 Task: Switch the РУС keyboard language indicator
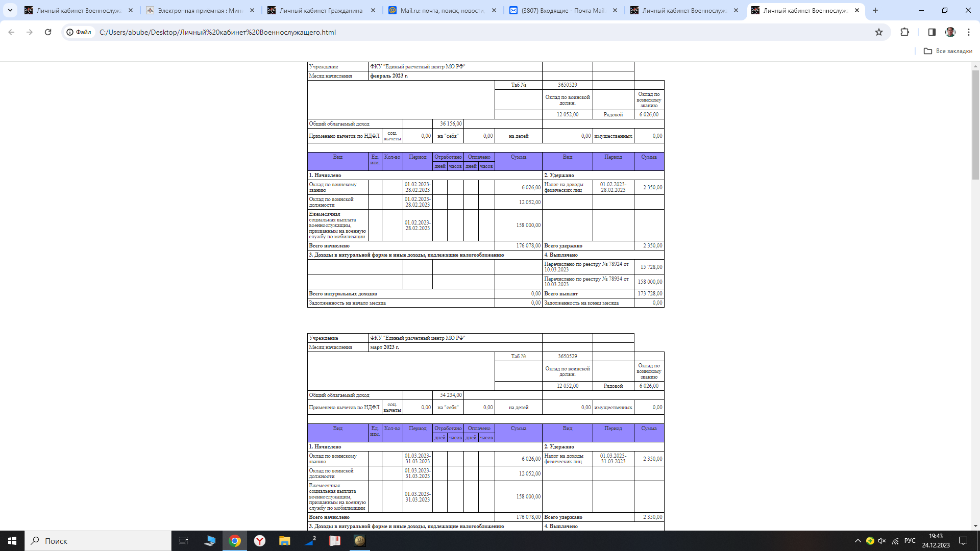[x=910, y=541]
